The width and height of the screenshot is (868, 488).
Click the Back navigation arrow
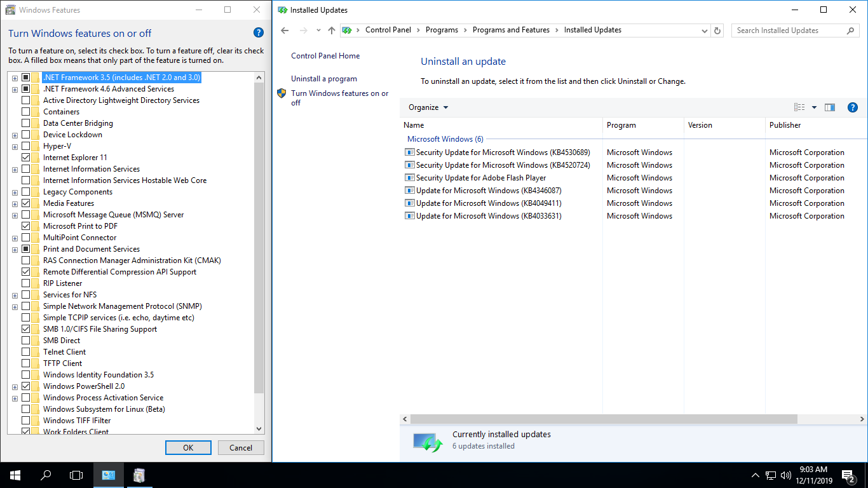(x=285, y=30)
